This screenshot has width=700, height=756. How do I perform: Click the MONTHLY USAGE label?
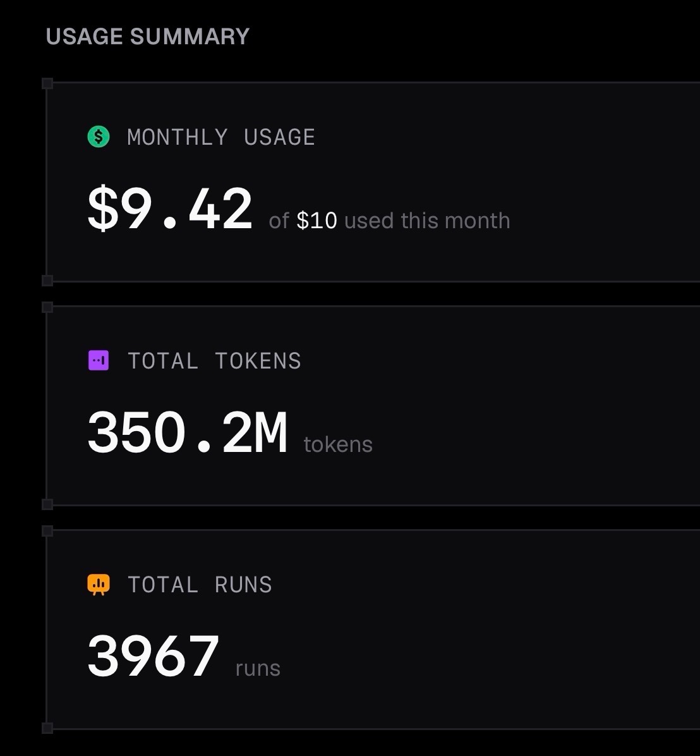pos(221,137)
